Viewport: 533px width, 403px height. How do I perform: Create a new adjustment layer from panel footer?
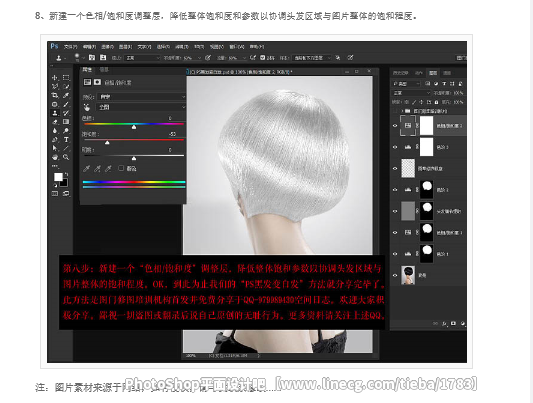coord(463,323)
